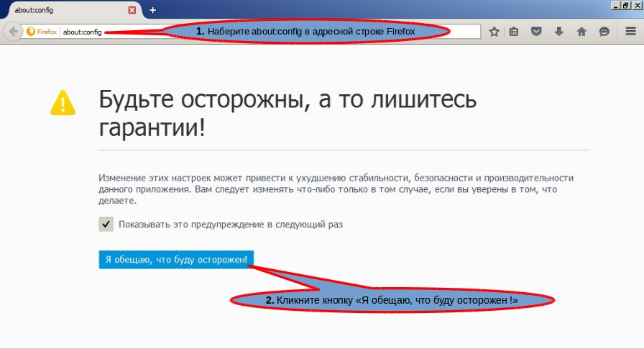The image size is (644, 349).
Task: Minimize the Firefox window
Action: 615,5
